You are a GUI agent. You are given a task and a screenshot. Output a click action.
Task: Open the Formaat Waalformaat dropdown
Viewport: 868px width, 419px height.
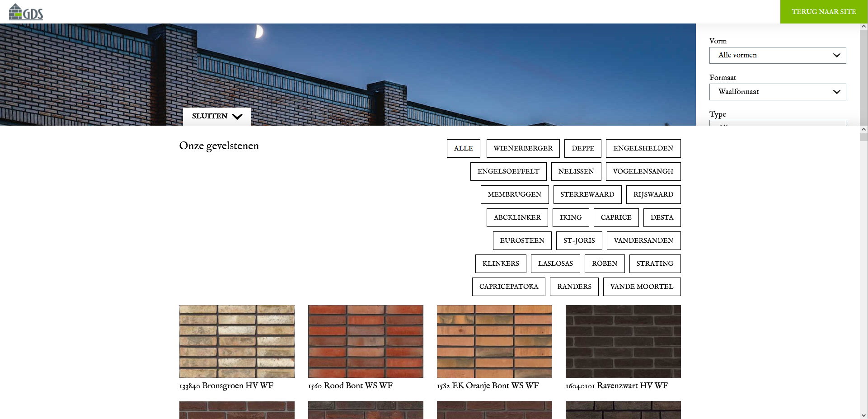pos(777,92)
